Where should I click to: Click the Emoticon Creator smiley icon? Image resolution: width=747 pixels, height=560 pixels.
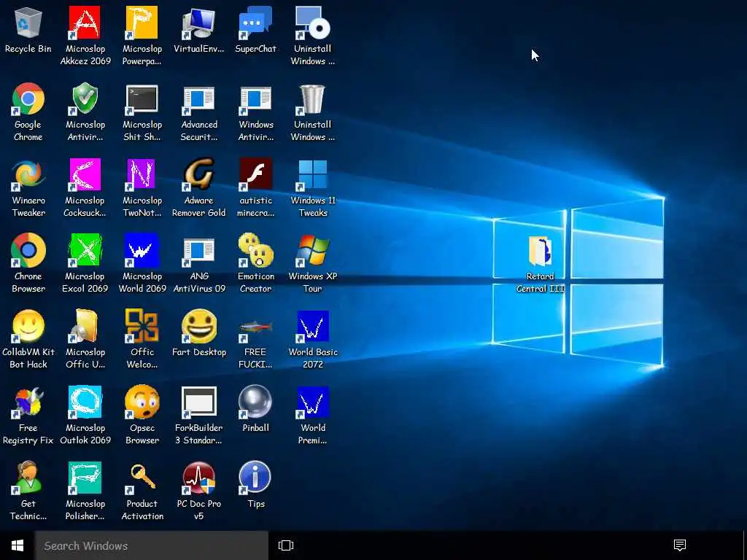255,251
